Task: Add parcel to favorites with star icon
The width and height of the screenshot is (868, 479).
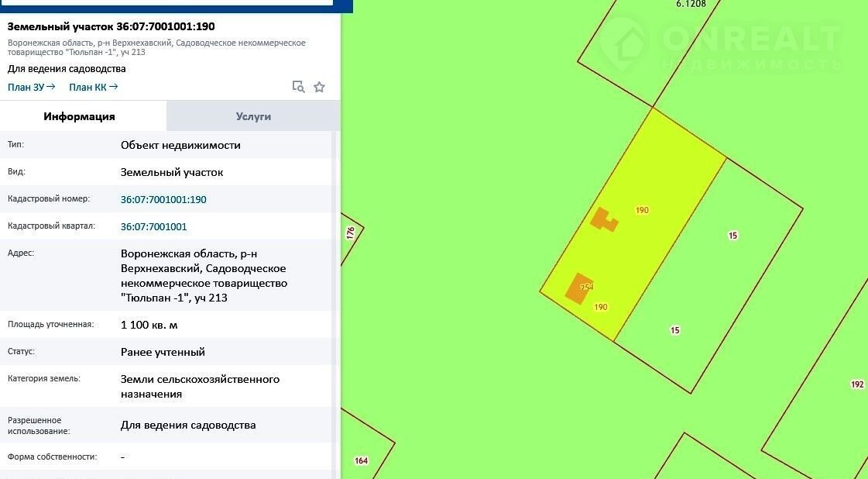Action: [x=319, y=87]
